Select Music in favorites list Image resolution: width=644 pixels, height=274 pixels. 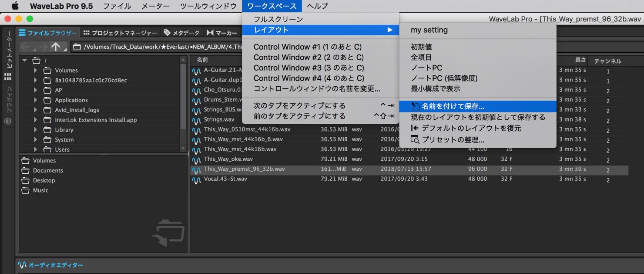(40, 190)
